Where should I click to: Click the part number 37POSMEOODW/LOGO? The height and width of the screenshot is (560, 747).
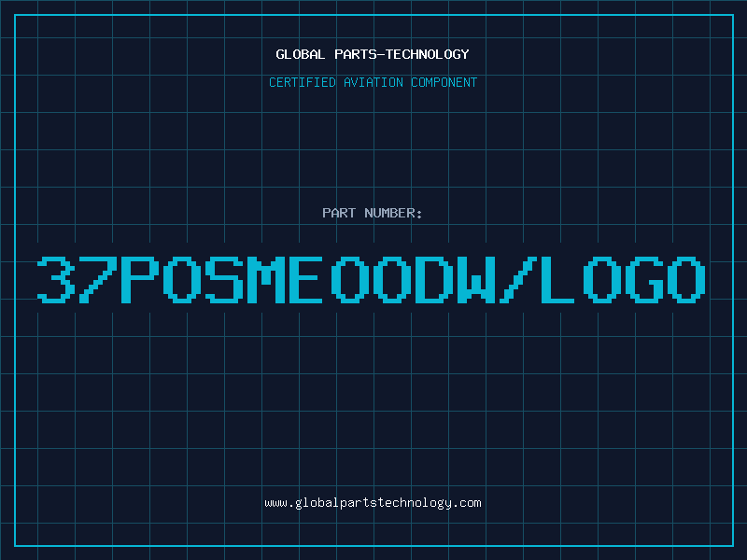372,280
